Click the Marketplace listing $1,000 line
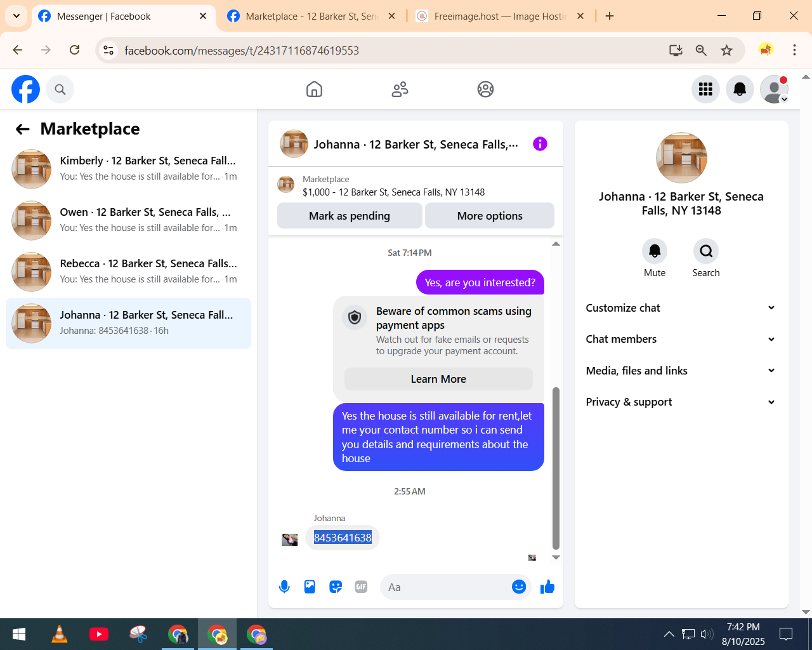812x650 pixels. coord(394,192)
